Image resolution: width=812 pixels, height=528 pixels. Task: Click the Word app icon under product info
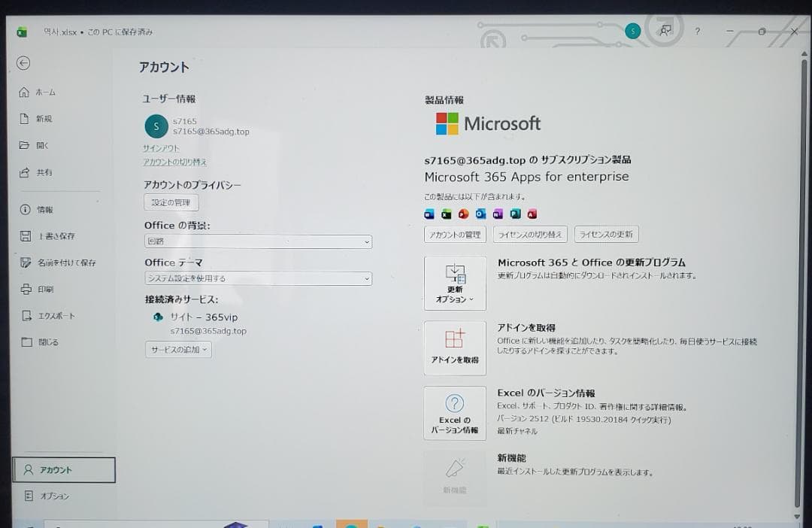coord(429,214)
